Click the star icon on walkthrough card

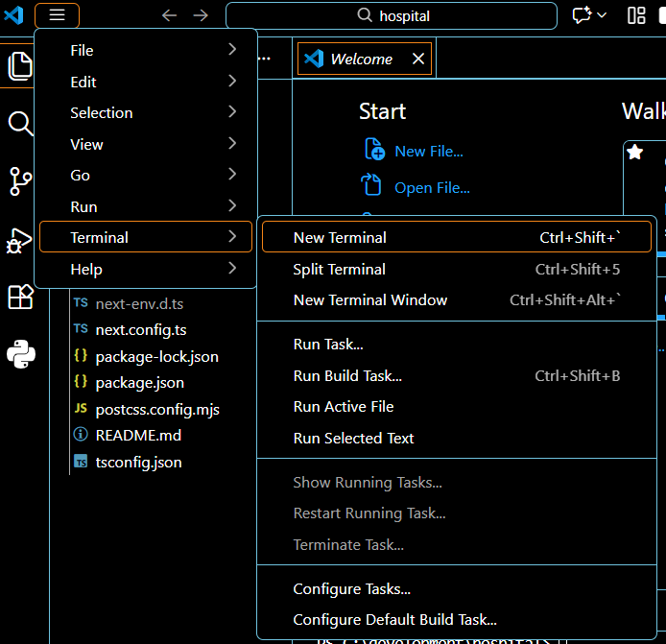click(x=635, y=152)
